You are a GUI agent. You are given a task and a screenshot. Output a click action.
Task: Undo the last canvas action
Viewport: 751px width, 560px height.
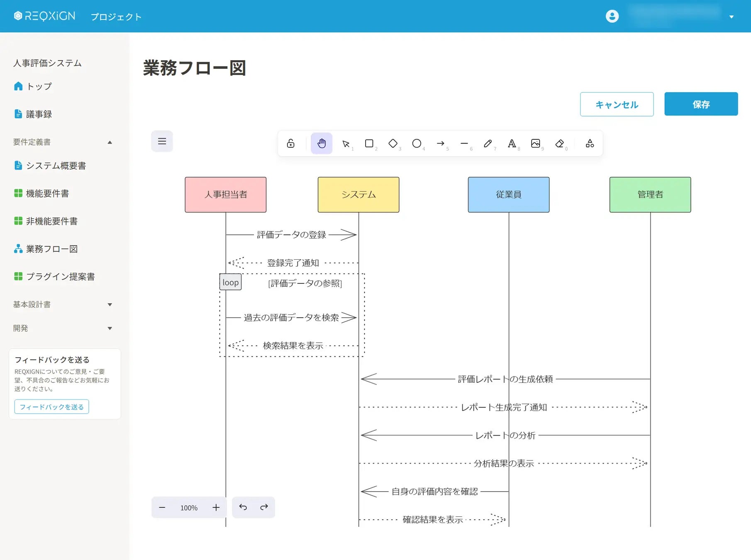(243, 507)
